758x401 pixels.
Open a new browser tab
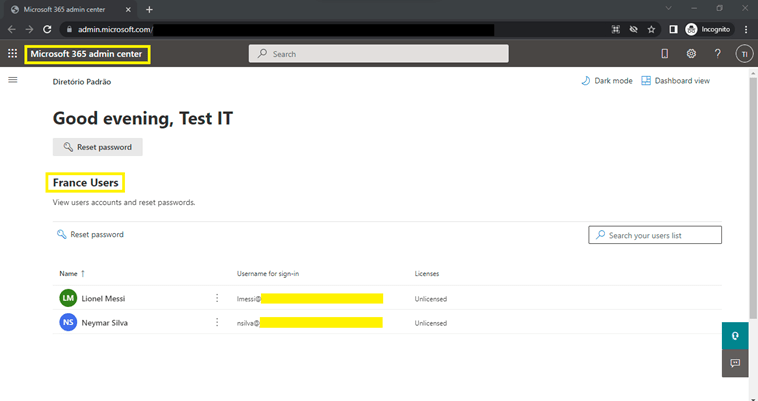[149, 9]
